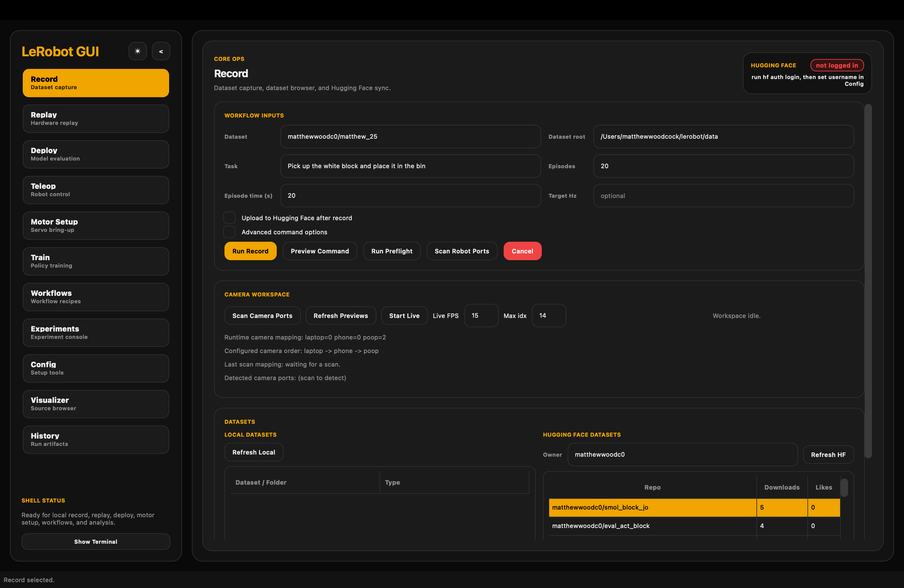Open the Replay hardware replay section

point(96,118)
